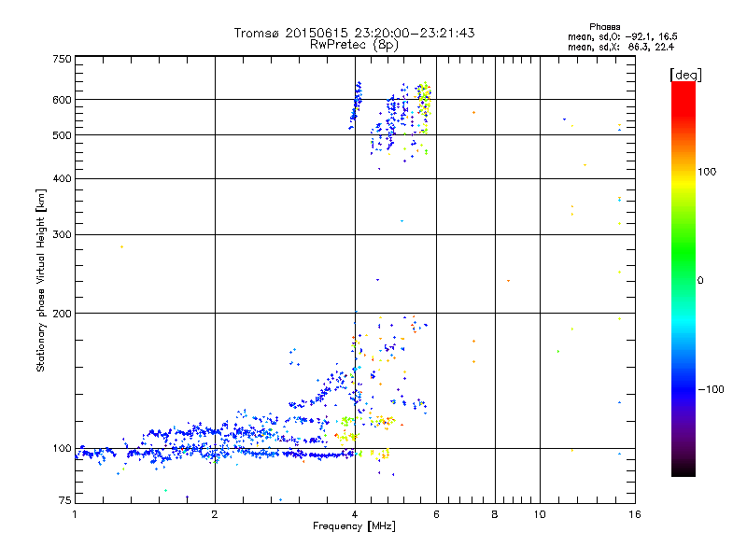Click the y-axis tick label '300'
This screenshot has width=747, height=560.
coord(63,235)
